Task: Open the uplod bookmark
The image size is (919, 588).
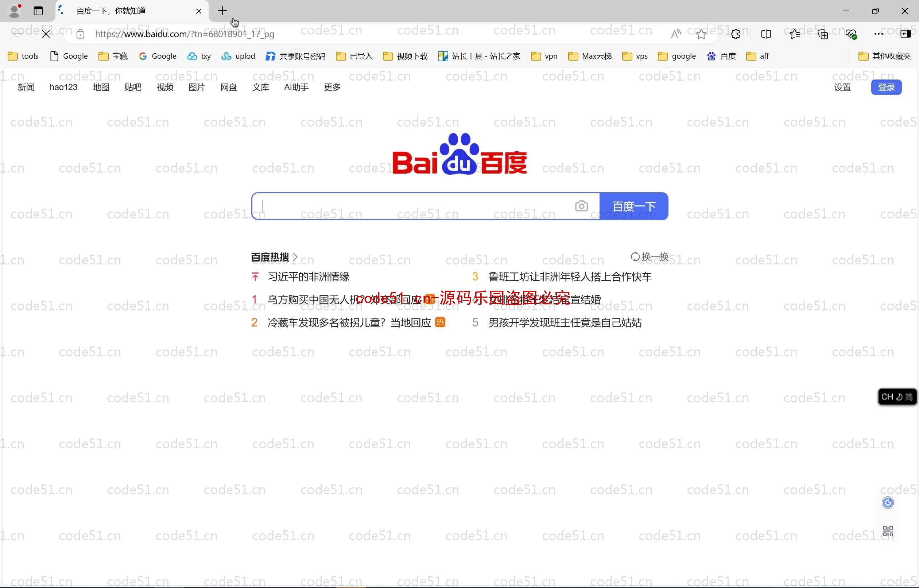Action: pos(238,56)
